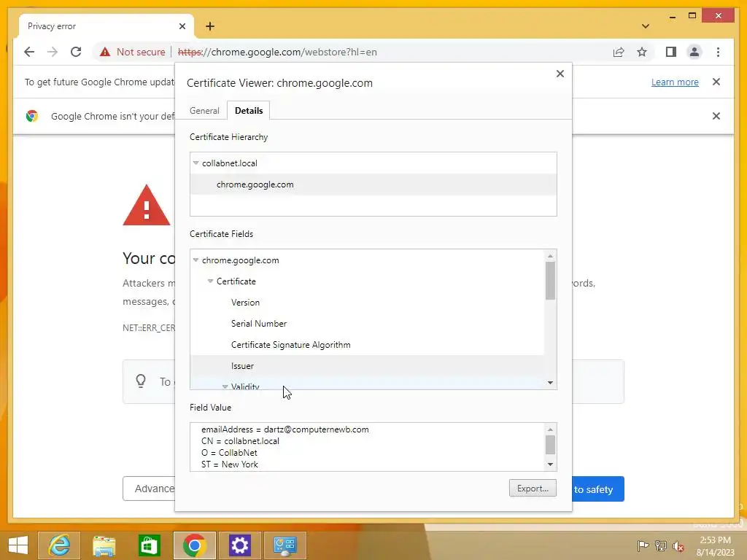Select the Version field
Image resolution: width=747 pixels, height=560 pixels.
point(367,303)
